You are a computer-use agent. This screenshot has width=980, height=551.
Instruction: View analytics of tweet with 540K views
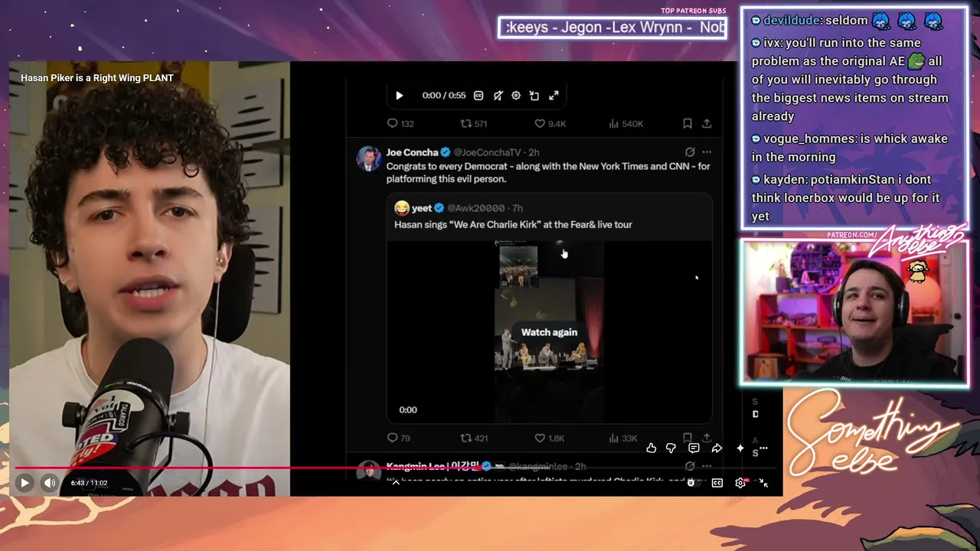[626, 123]
